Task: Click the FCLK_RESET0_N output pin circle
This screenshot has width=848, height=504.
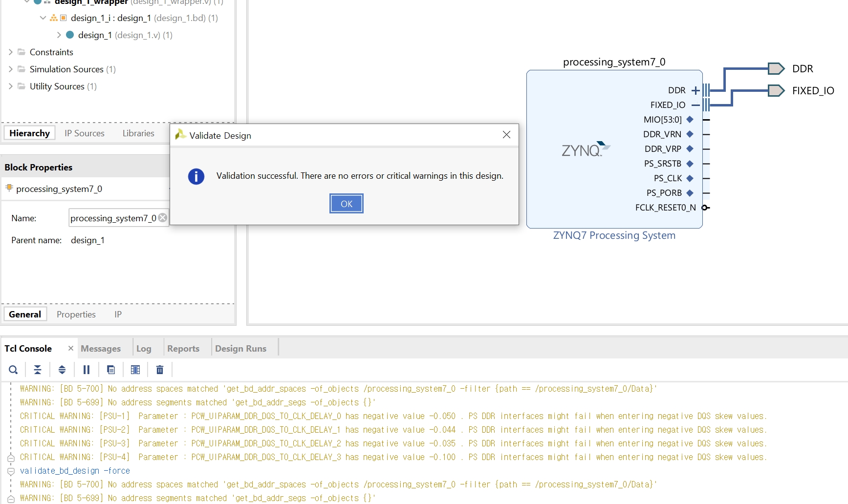Action: [705, 208]
